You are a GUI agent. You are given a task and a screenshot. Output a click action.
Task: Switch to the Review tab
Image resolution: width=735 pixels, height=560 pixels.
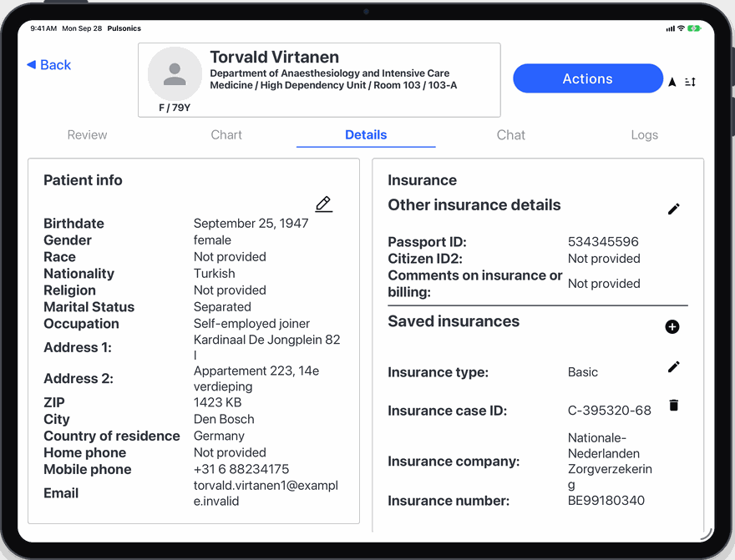click(87, 135)
